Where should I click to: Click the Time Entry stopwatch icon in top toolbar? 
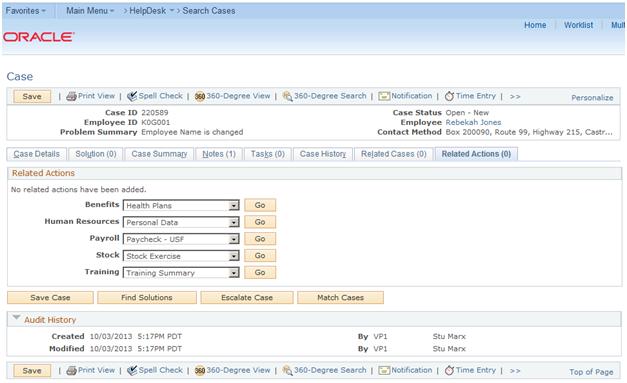[449, 96]
